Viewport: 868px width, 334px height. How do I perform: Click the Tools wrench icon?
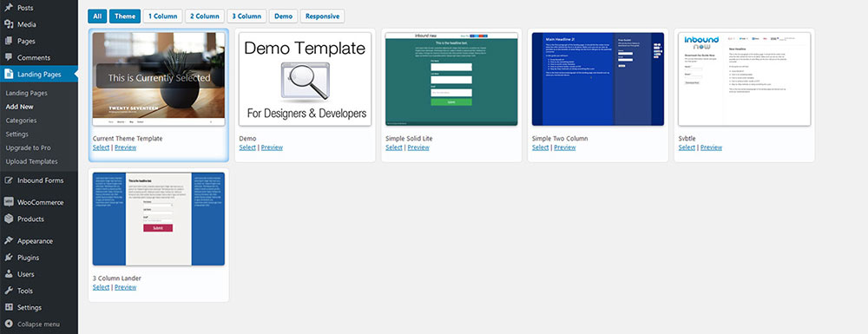click(x=9, y=291)
